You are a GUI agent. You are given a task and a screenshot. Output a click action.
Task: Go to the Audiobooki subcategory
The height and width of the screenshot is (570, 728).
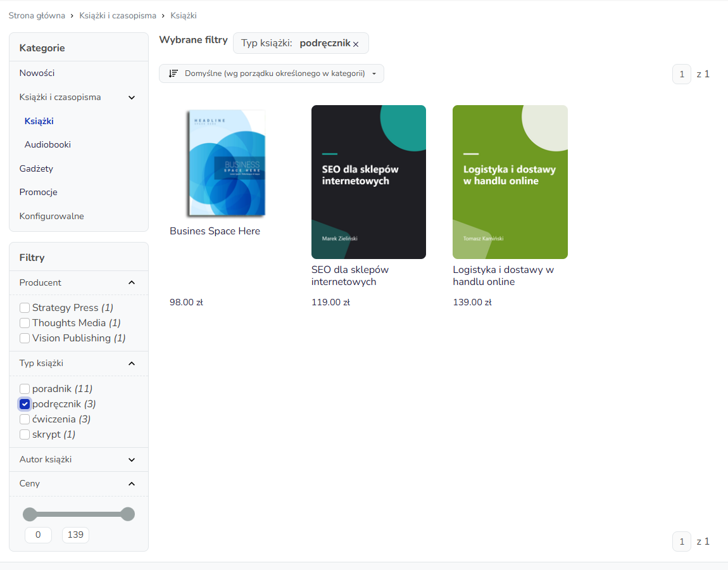tap(48, 144)
